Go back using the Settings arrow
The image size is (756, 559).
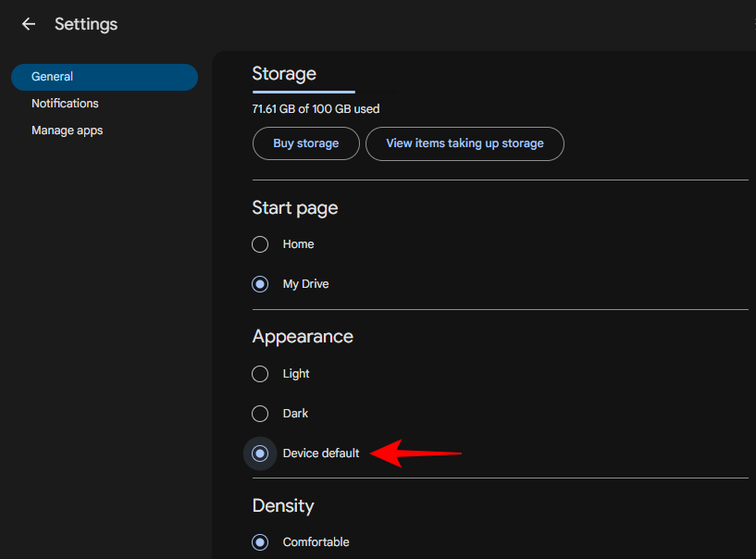29,24
